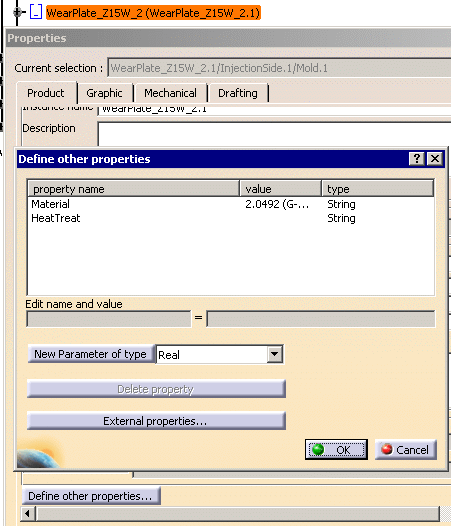Screen dimensions: 451x526
Task: Click the horizontal scrollbar left arrow
Action: pos(28,513)
